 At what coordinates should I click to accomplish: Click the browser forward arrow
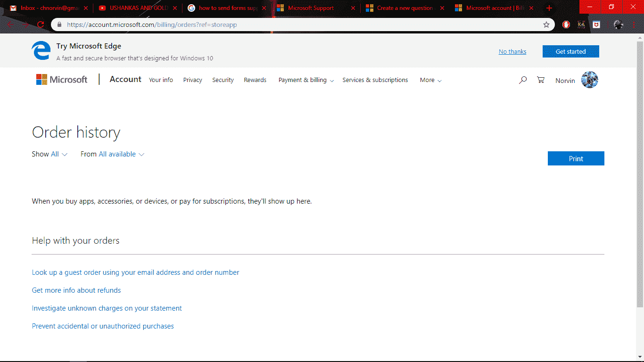tap(26, 25)
